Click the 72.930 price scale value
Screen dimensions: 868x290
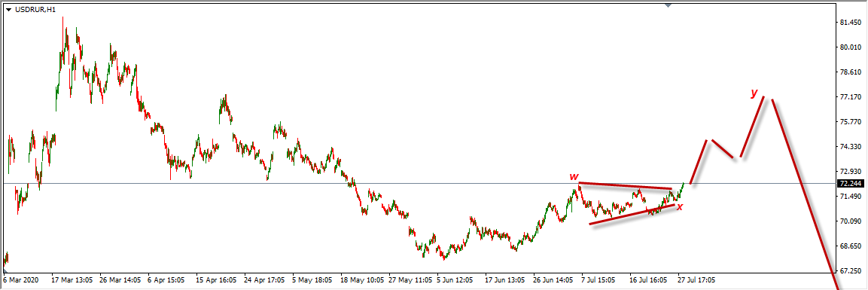pyautogui.click(x=850, y=172)
